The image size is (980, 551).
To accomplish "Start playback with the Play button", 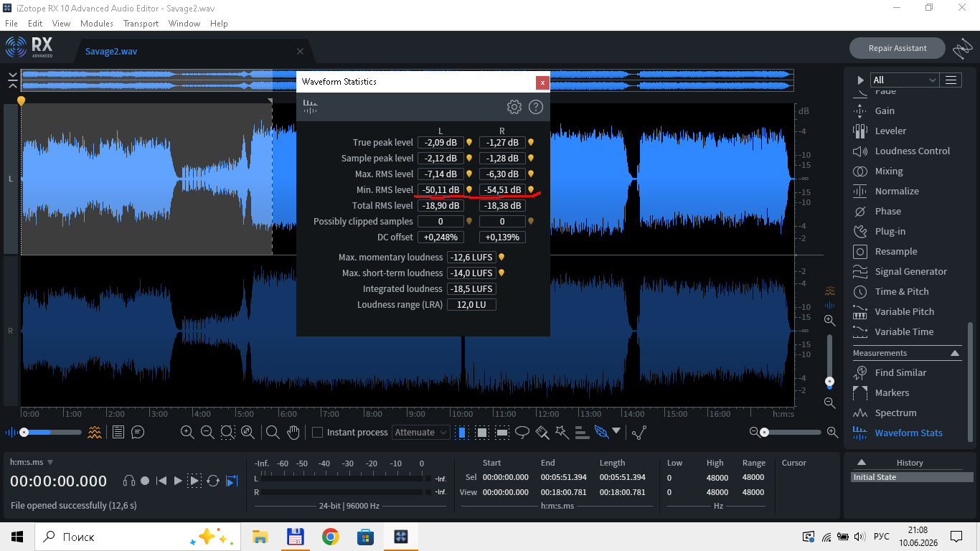I will coord(178,481).
